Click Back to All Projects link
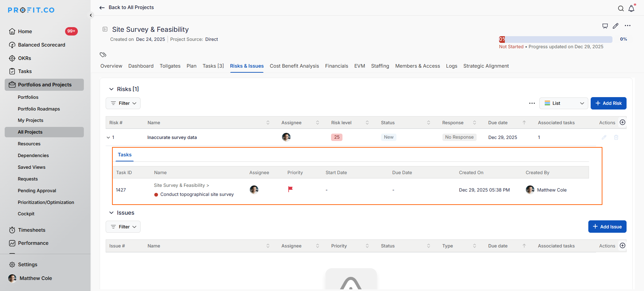This screenshot has width=644, height=291. [x=127, y=7]
